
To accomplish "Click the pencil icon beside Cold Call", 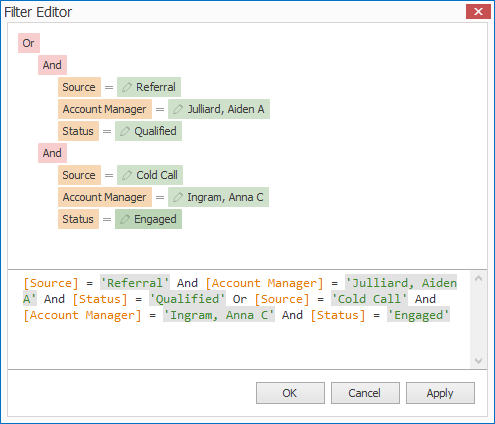I will 127,175.
